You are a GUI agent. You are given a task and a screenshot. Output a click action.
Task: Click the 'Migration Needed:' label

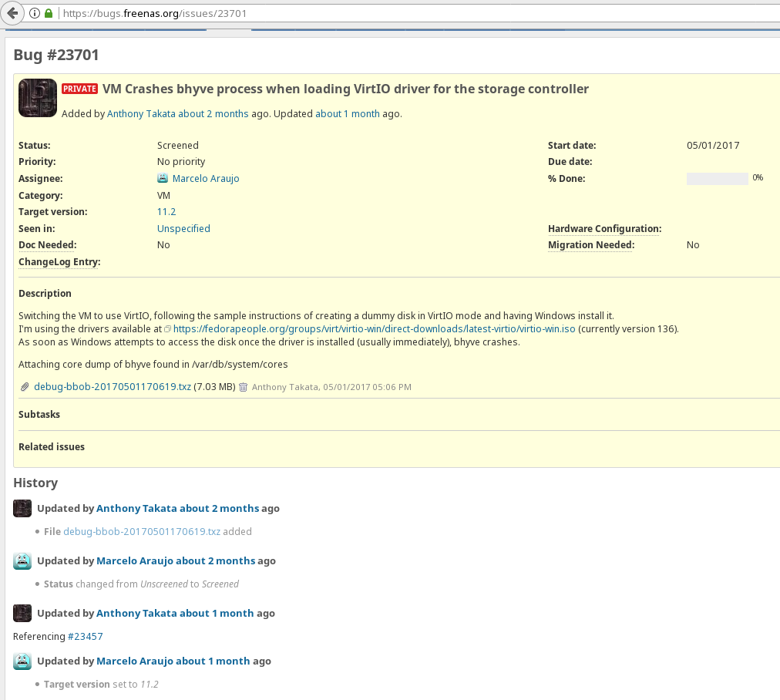click(x=591, y=245)
